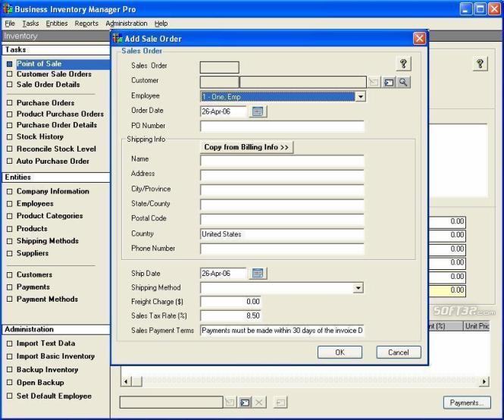Open Product Purchase Orders task

[x=60, y=114]
